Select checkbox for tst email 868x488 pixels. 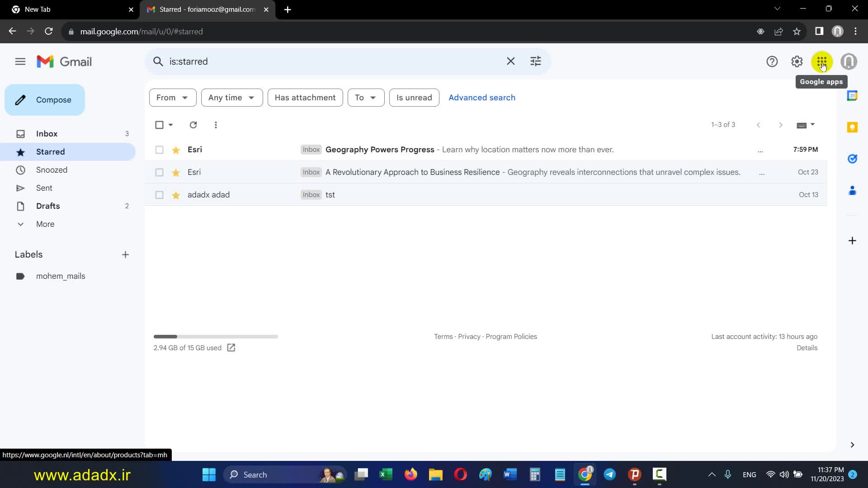coord(159,195)
